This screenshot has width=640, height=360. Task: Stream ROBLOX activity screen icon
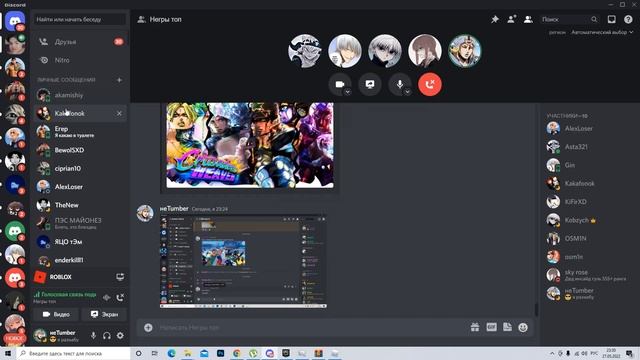point(120,277)
